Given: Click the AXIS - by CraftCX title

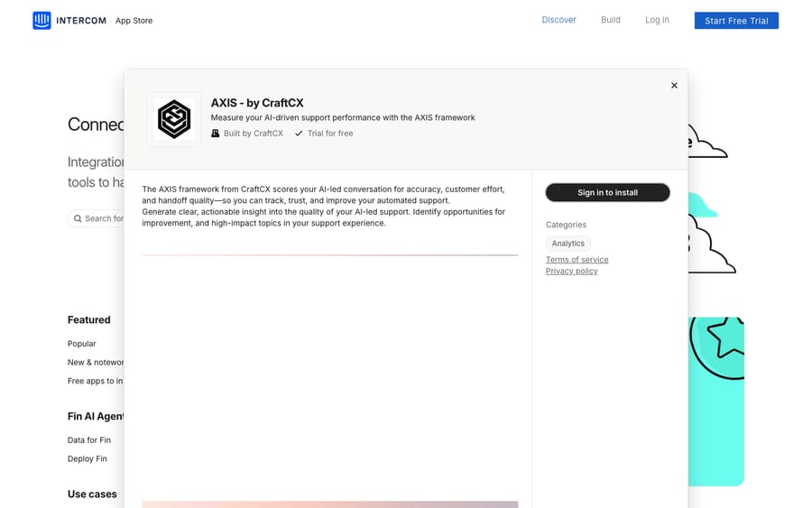Looking at the screenshot, I should pos(257,103).
